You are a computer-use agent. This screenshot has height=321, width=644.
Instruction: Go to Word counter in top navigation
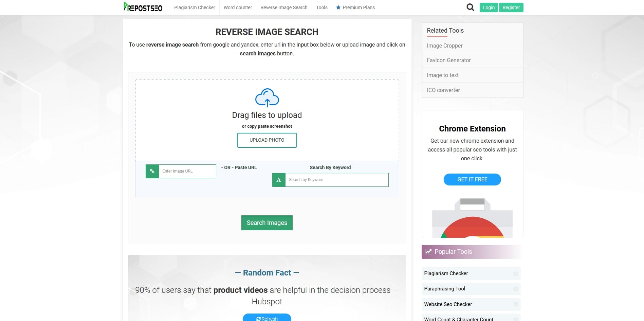(238, 7)
